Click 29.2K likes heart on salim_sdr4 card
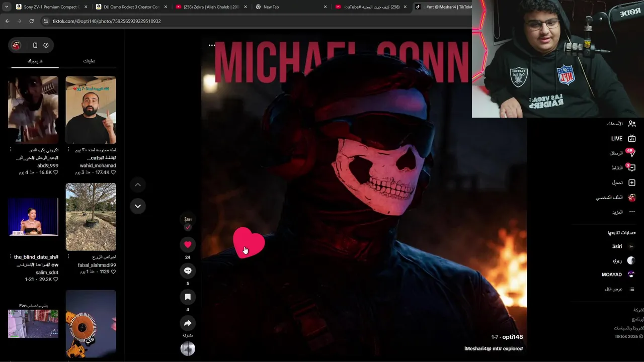This screenshot has width=644, height=362. (x=56, y=280)
